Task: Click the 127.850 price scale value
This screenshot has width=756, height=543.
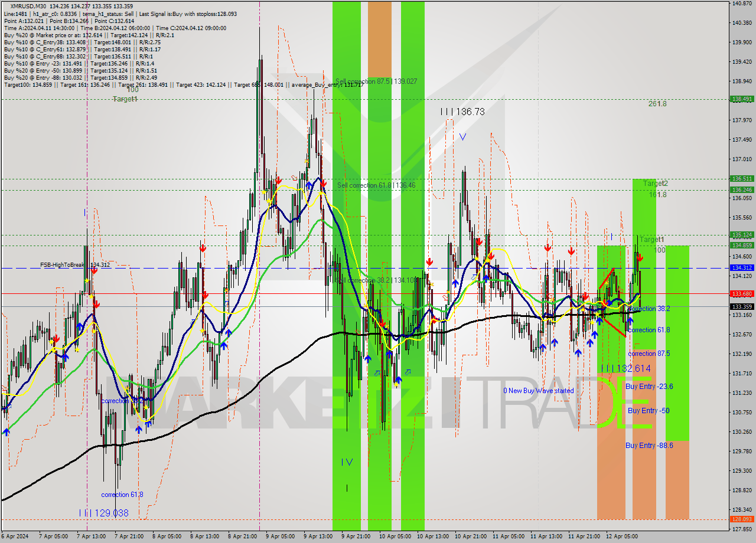Action: click(742, 529)
